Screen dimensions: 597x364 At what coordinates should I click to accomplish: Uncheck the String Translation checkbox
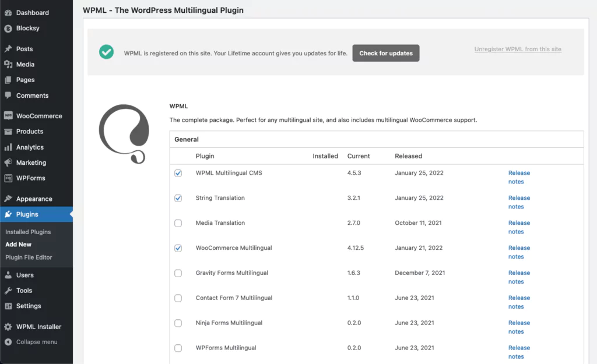(x=178, y=198)
